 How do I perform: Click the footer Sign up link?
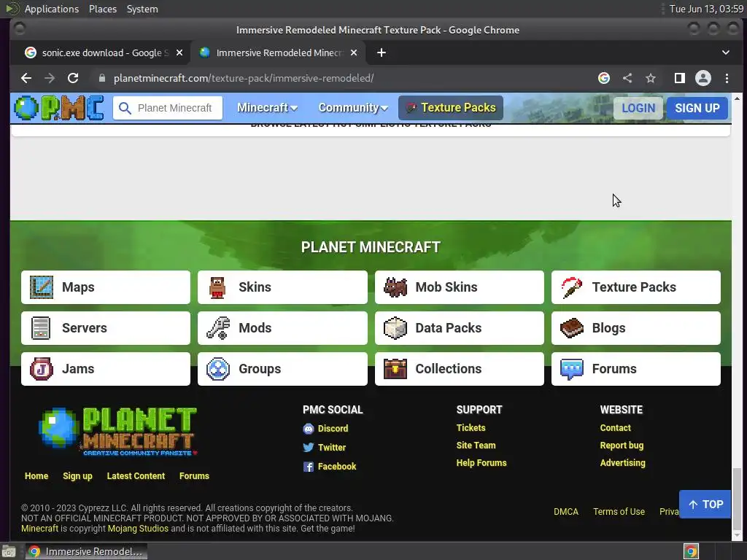coord(77,476)
